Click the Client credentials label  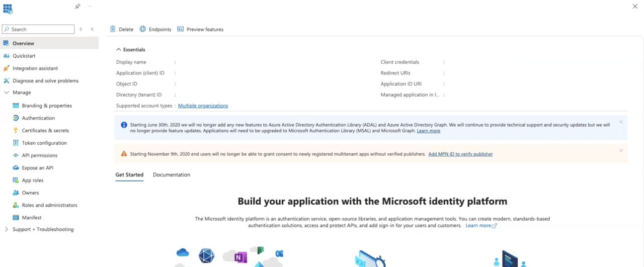click(x=400, y=62)
